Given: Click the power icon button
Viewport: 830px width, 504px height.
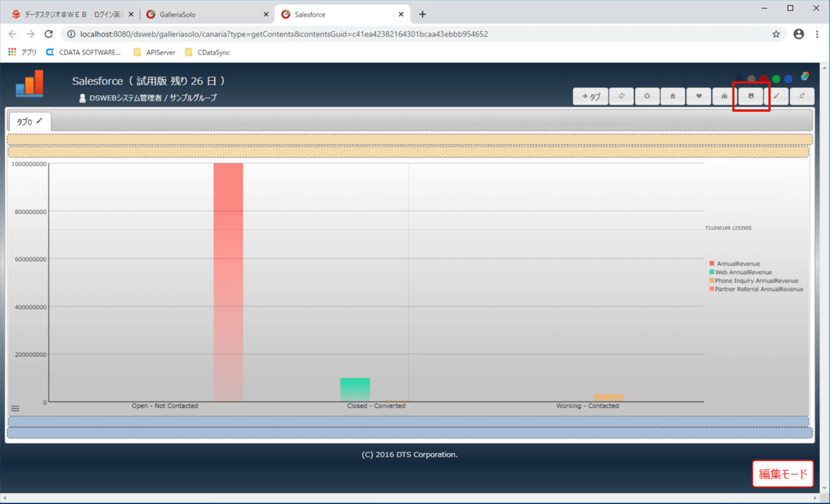Looking at the screenshot, I should point(647,97).
